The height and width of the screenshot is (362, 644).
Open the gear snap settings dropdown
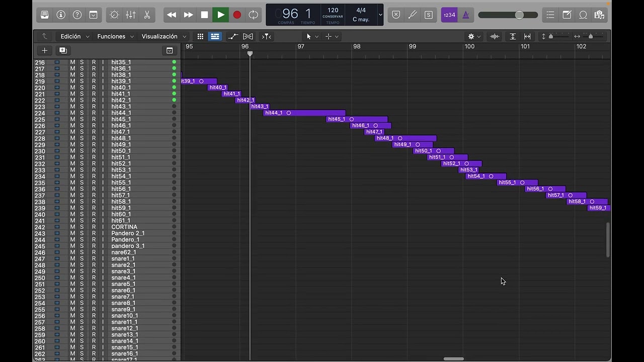pos(474,36)
